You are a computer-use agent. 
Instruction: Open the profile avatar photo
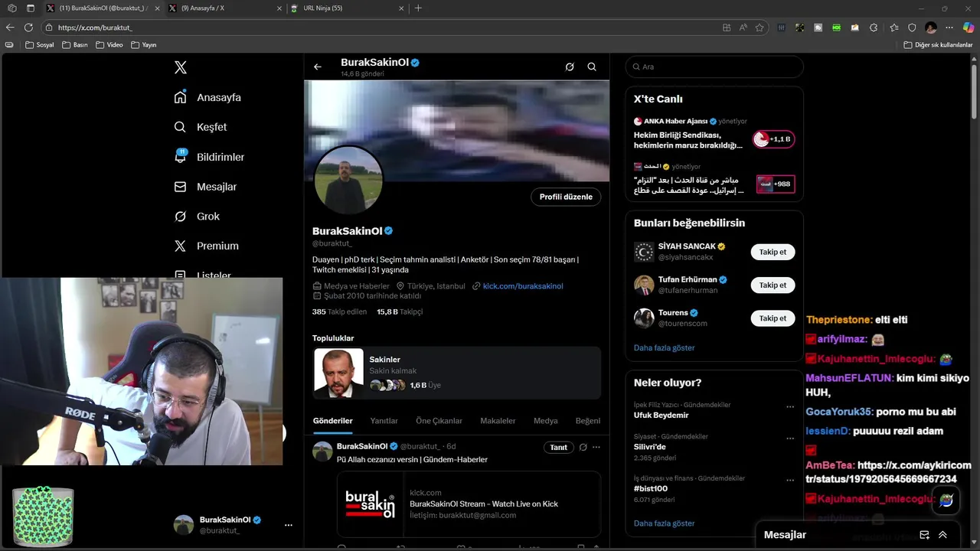[x=348, y=181]
